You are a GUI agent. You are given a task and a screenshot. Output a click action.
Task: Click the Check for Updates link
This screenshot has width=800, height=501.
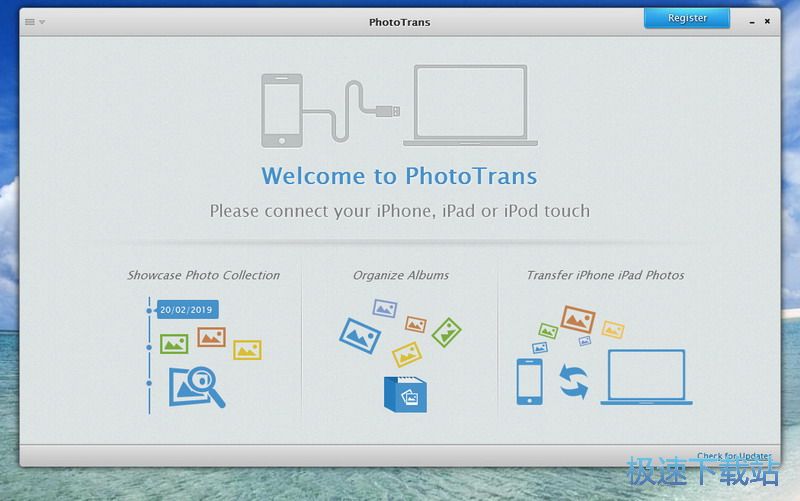(734, 456)
